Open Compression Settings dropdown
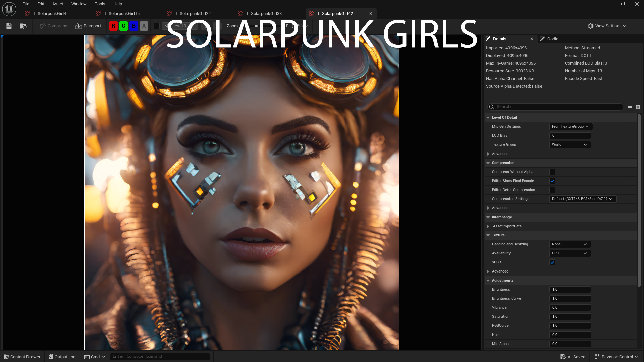The image size is (644, 362). click(583, 199)
